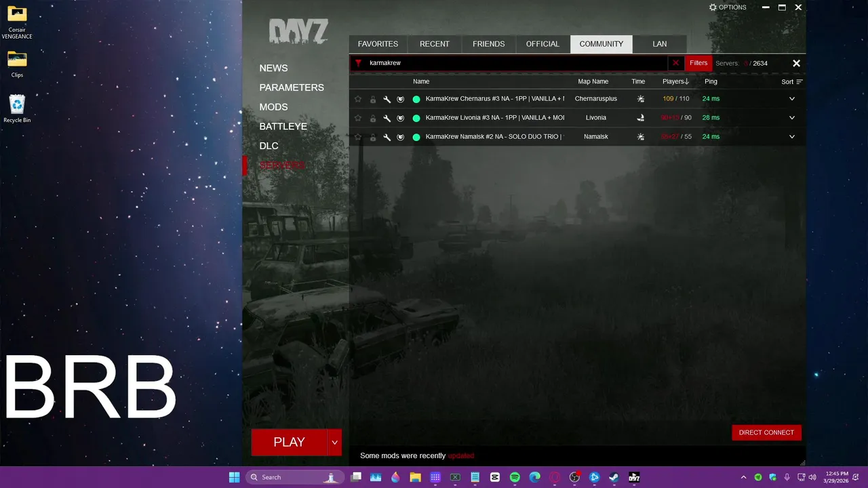This screenshot has width=868, height=488.
Task: Click the wrench mods icon on Livonia #3 row
Action: coord(387,118)
